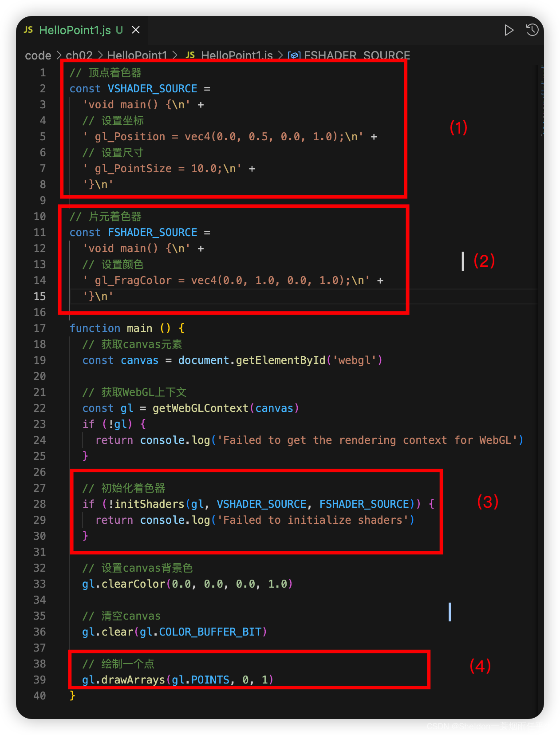Expand the breadcrumb chevron after 'ch02'
The height and width of the screenshot is (735, 560).
point(100,55)
